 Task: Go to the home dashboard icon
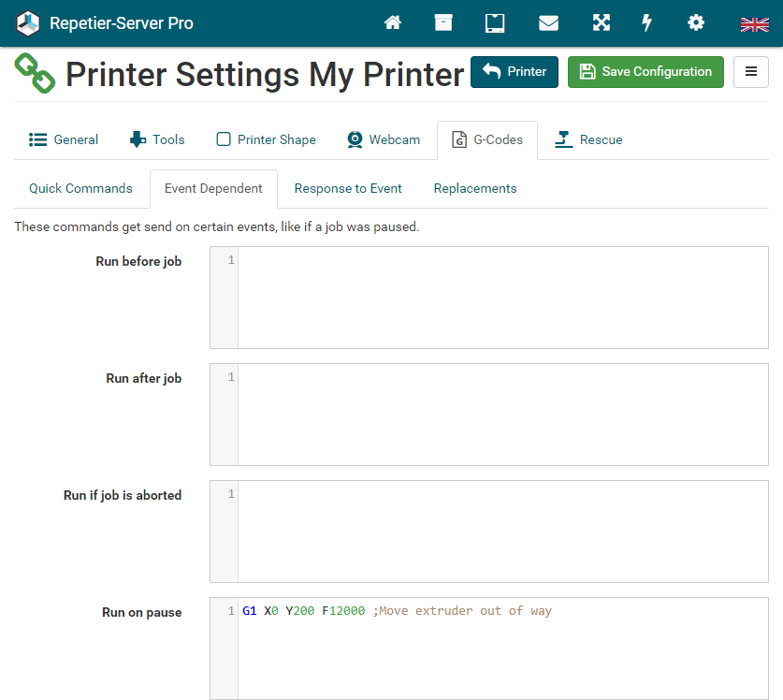tap(393, 23)
